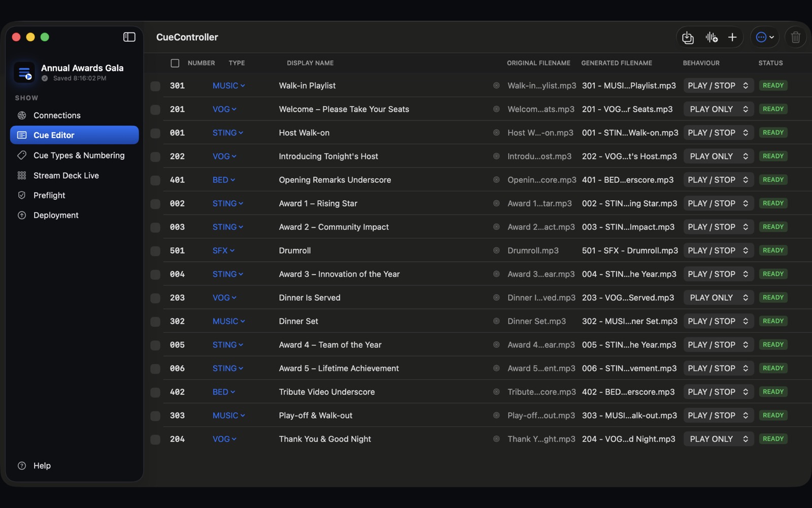This screenshot has height=508, width=812.
Task: Click the DISPLAY NAME column header
Action: point(310,63)
